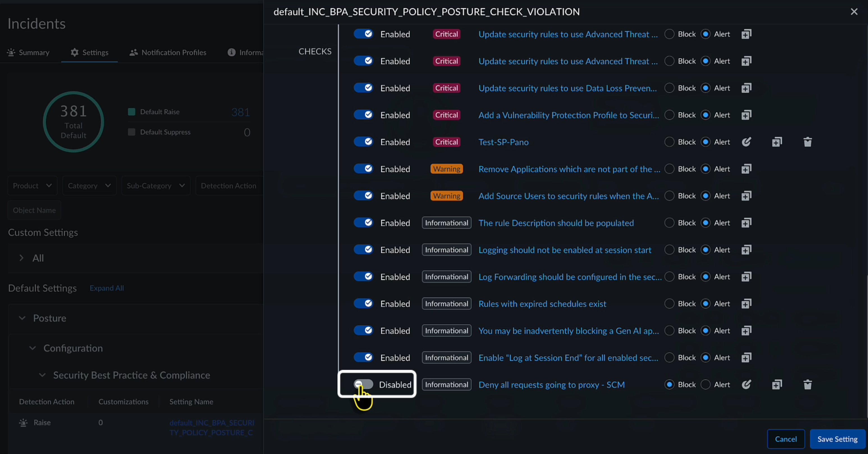
Task: Open the Sub-Category filter dropdown
Action: tap(156, 185)
